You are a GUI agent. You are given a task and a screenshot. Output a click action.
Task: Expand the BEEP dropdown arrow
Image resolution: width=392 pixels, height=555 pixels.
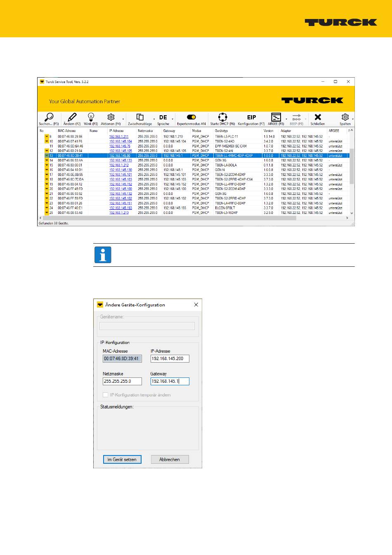tap(306, 119)
